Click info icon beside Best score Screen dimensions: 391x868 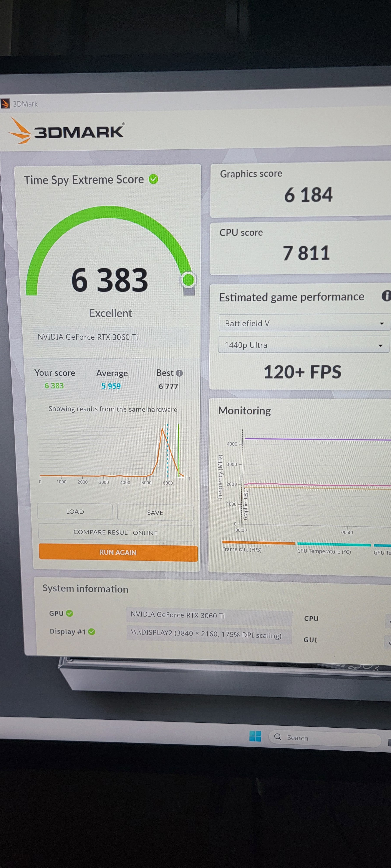tap(179, 373)
